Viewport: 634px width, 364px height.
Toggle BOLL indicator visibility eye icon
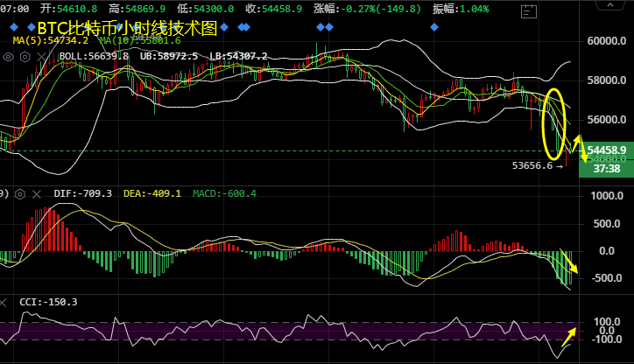pos(9,57)
